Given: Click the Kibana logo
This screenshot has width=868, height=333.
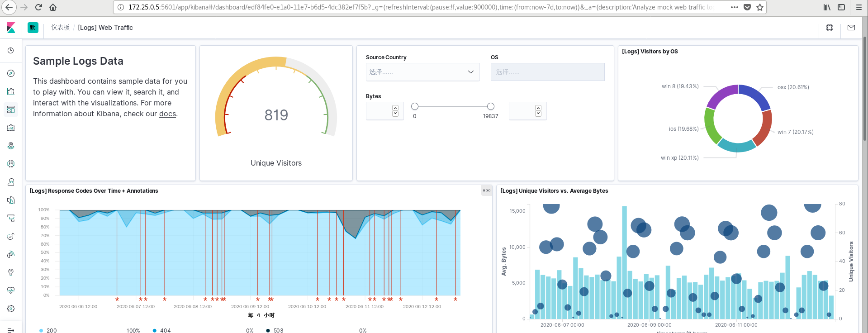Looking at the screenshot, I should point(11,28).
